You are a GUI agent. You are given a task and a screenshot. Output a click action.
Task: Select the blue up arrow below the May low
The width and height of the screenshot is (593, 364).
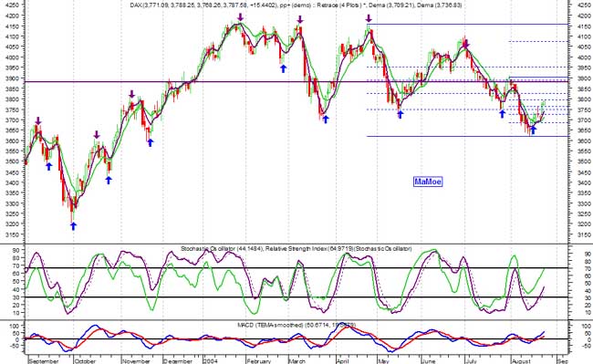(401, 114)
